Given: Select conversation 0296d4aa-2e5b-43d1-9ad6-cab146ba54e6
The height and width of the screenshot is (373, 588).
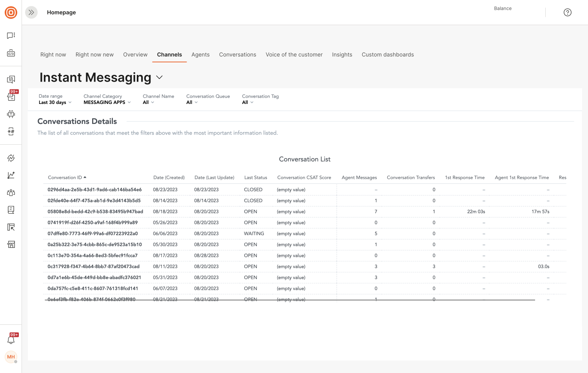Looking at the screenshot, I should (94, 189).
